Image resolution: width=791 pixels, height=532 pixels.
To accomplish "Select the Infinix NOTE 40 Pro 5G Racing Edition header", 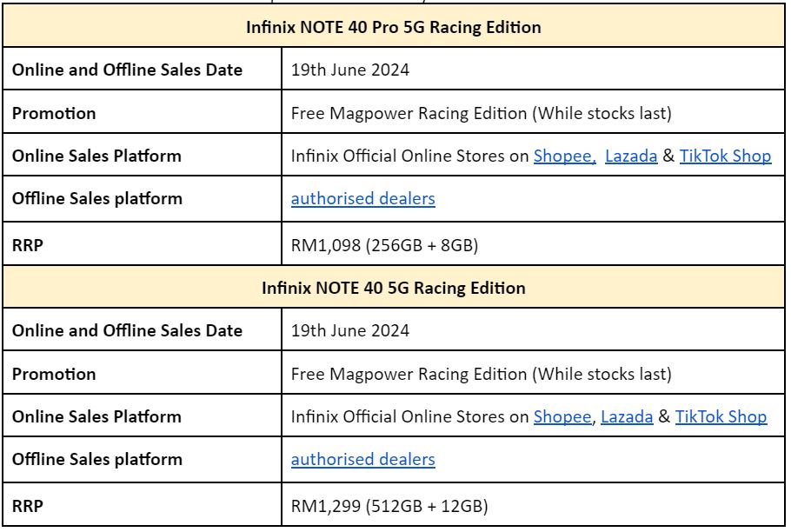I will pyautogui.click(x=393, y=27).
